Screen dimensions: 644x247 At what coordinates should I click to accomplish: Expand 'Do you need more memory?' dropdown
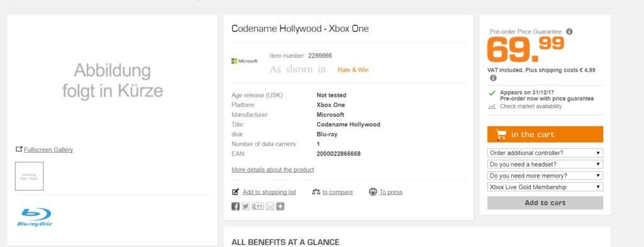545,175
